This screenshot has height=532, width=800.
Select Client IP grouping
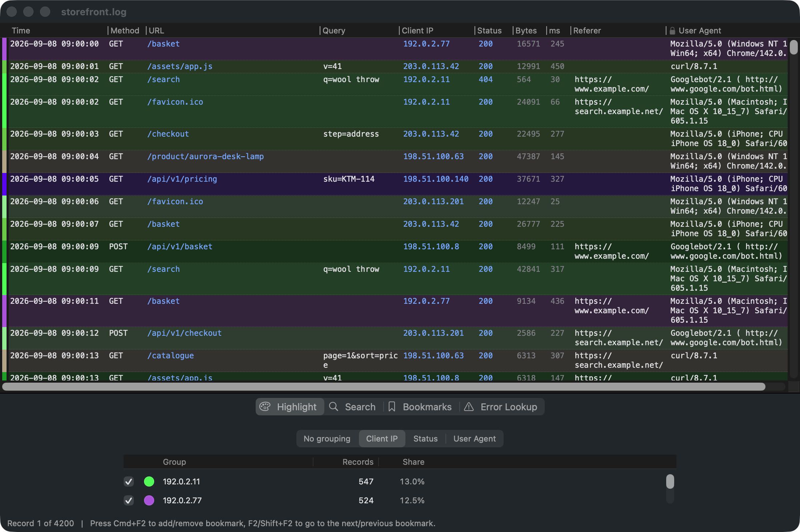[382, 439]
